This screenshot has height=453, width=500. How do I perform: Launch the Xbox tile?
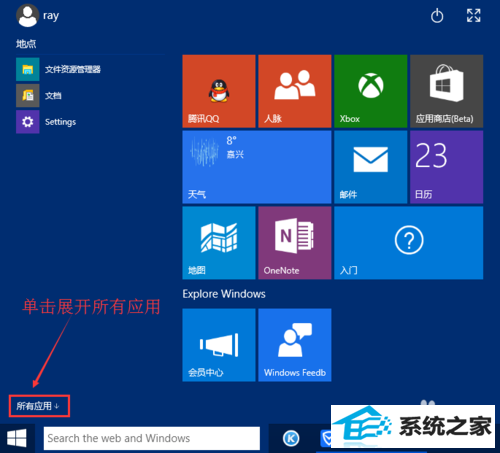pyautogui.click(x=371, y=91)
